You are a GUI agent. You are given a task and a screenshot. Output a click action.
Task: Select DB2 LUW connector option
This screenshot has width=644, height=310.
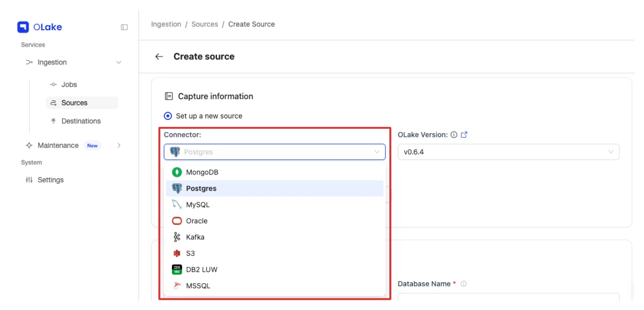coord(275,270)
